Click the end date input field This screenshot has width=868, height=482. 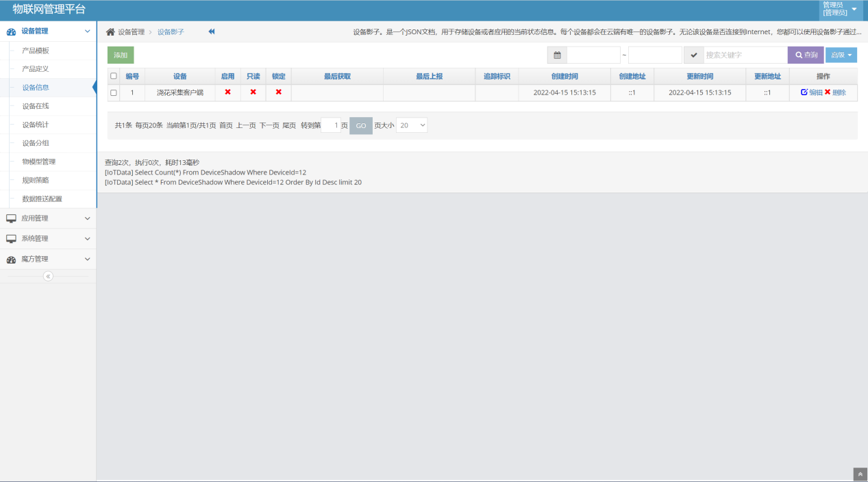point(655,55)
